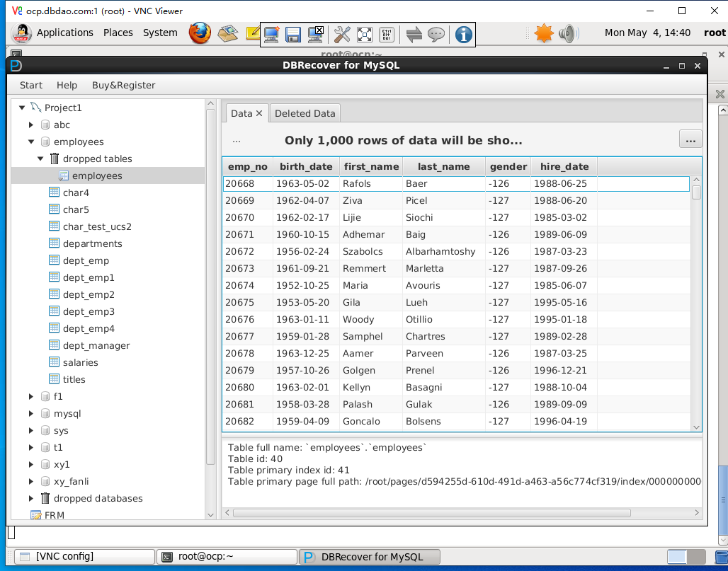Select the salaries table in tree
The height and width of the screenshot is (571, 728).
pos(80,362)
